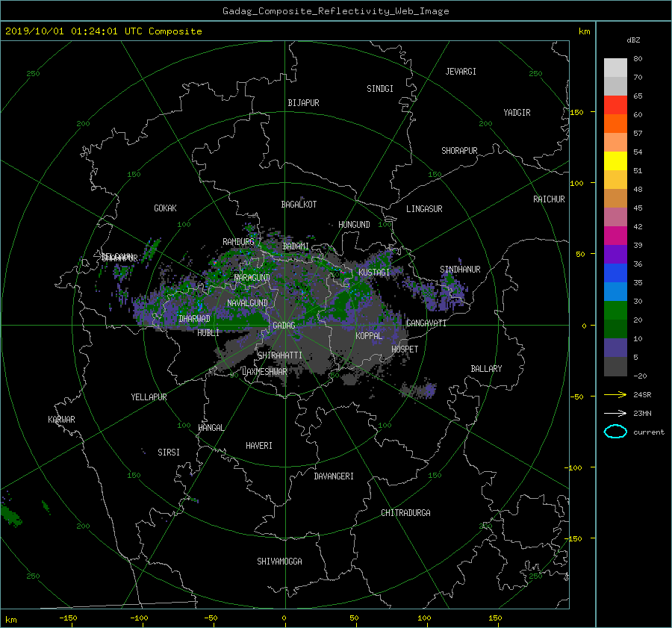Click the -150 tick on the bottom axis

pos(68,618)
